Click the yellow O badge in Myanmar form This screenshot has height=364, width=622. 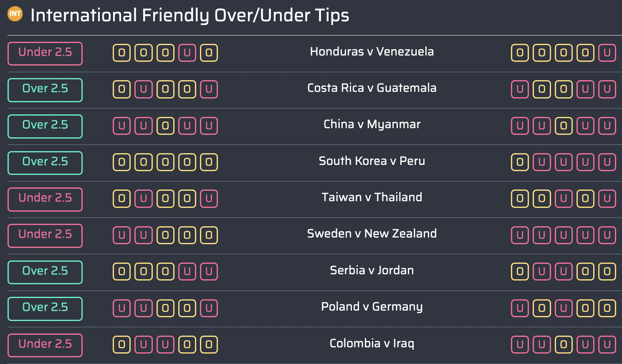point(564,126)
